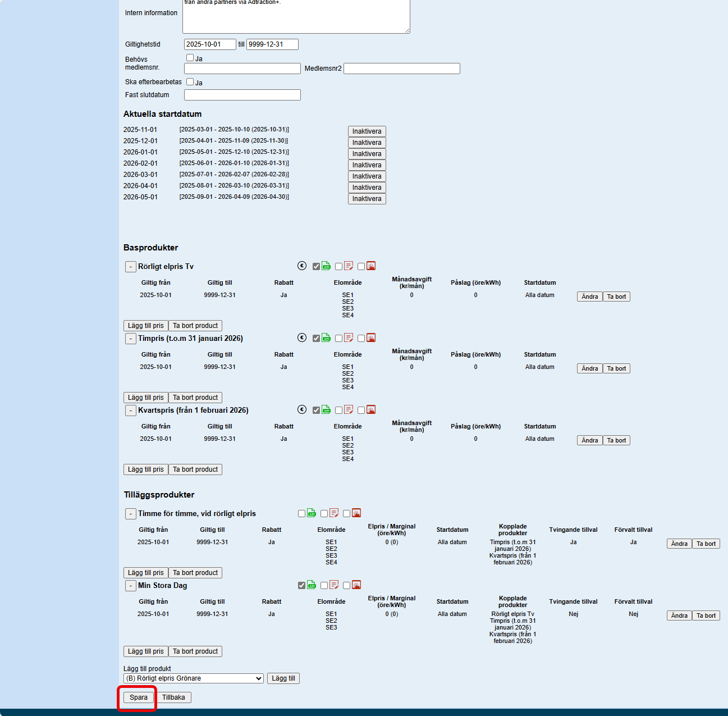Click the edit-note icon for Min Stora Dag
Image resolution: width=728 pixels, height=716 pixels.
(x=334, y=585)
